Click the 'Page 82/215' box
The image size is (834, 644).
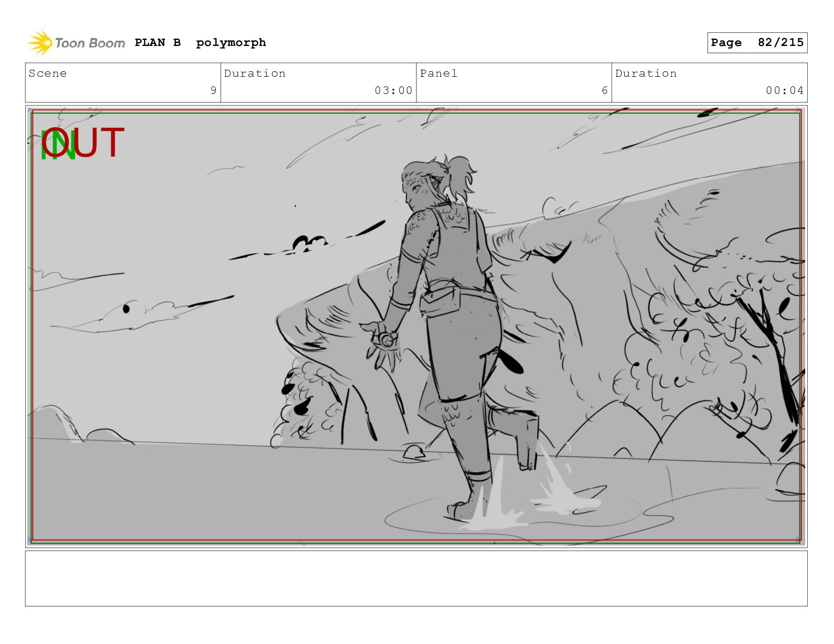click(757, 42)
